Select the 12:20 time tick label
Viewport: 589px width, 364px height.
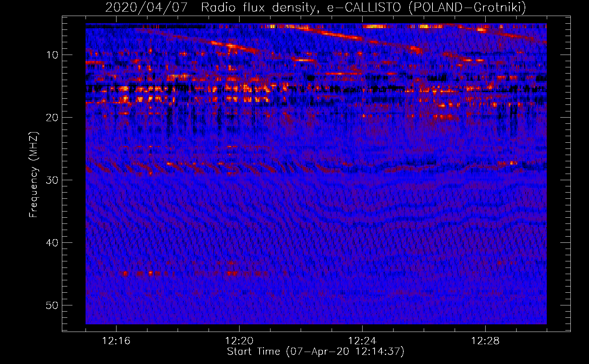point(239,341)
